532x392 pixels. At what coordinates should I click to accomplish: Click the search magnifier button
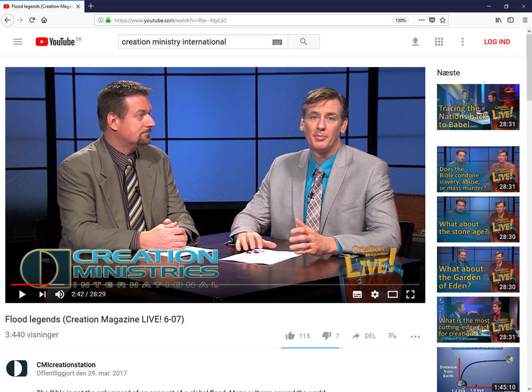coord(304,42)
